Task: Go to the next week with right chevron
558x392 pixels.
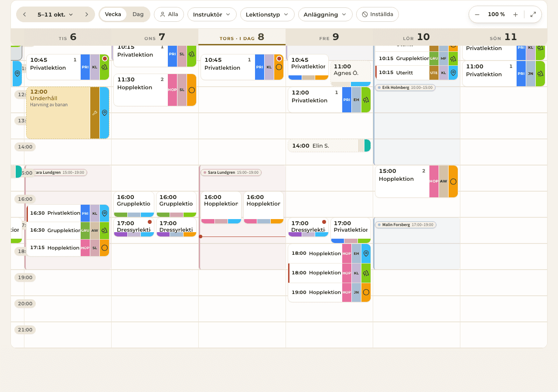Action: tap(87, 14)
